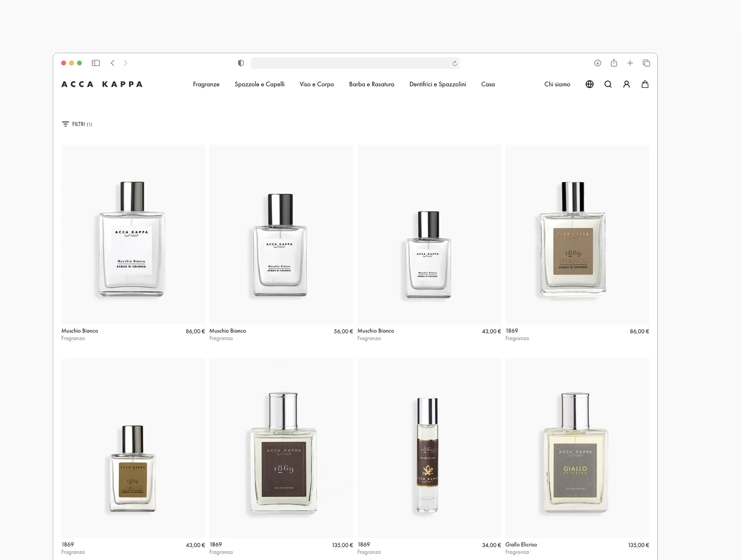741x560 pixels.
Task: Click the downloads icon in the toolbar
Action: [597, 63]
